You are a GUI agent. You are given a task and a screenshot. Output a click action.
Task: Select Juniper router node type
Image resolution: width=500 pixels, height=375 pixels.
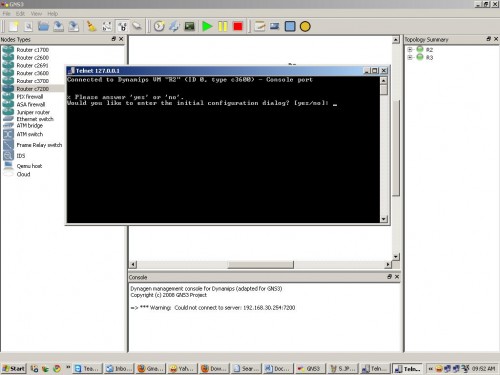(33, 112)
